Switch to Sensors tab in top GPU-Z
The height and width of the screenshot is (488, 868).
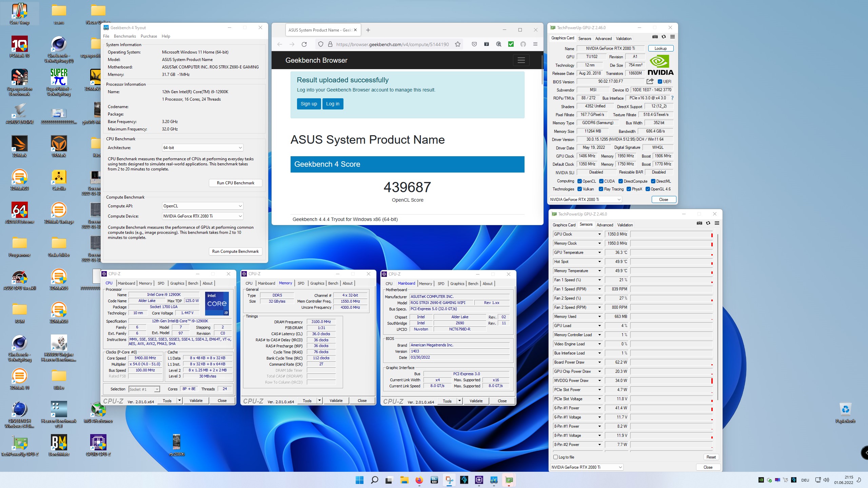[585, 39]
